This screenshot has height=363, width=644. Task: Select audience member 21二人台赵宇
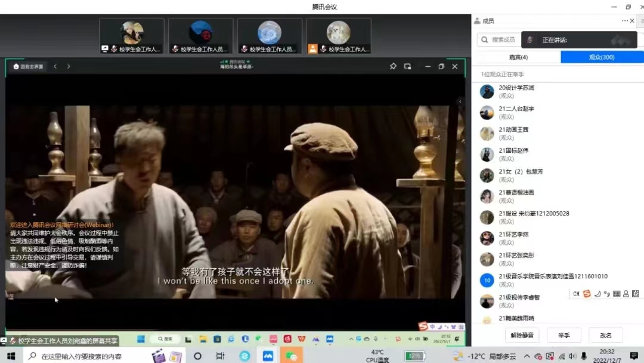[x=558, y=113]
